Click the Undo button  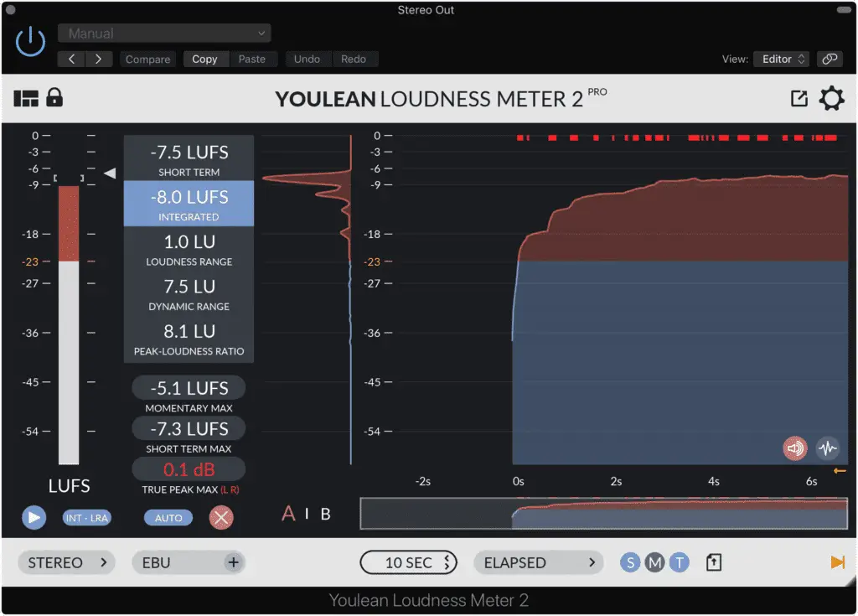[307, 60]
